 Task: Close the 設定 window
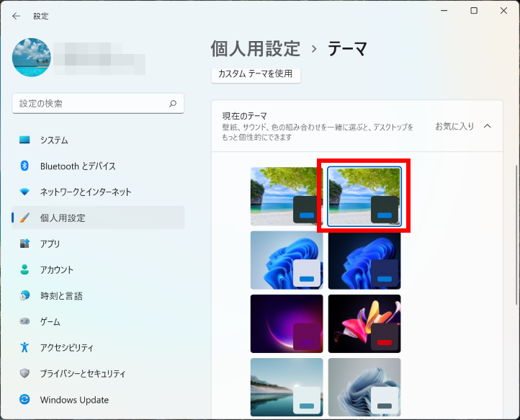click(x=503, y=11)
